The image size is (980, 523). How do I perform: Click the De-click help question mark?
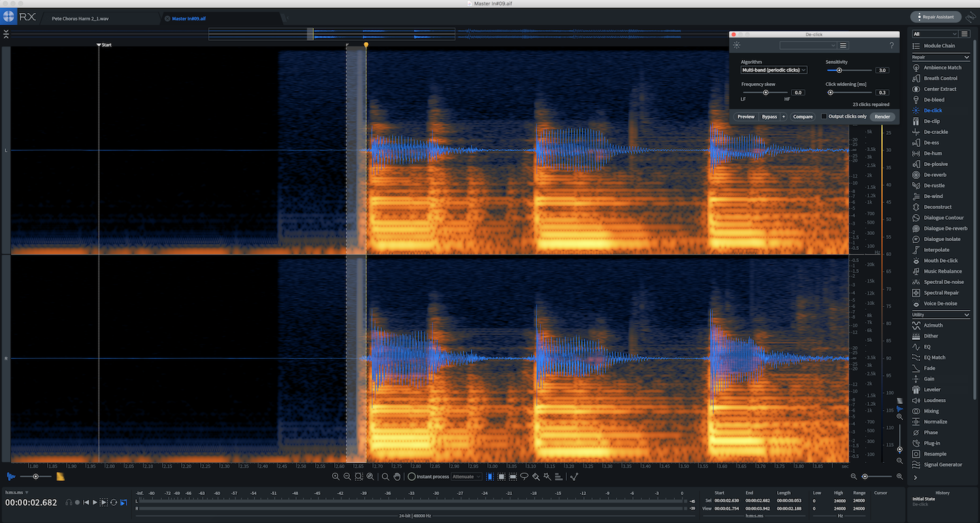(892, 46)
